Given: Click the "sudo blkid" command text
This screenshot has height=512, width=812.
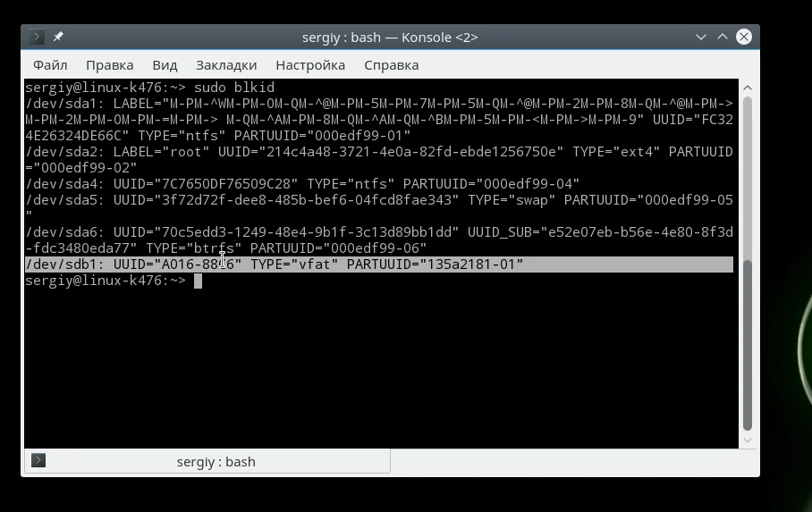Looking at the screenshot, I should pos(234,88).
